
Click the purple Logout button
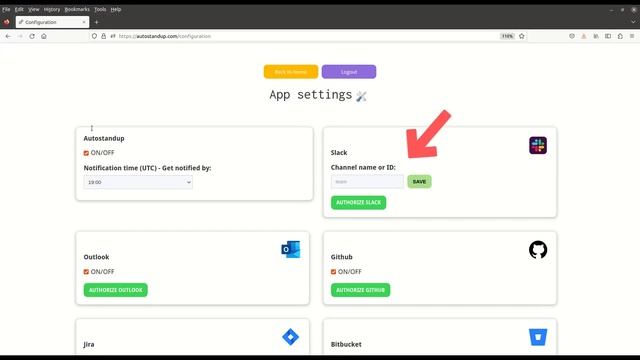click(x=349, y=72)
